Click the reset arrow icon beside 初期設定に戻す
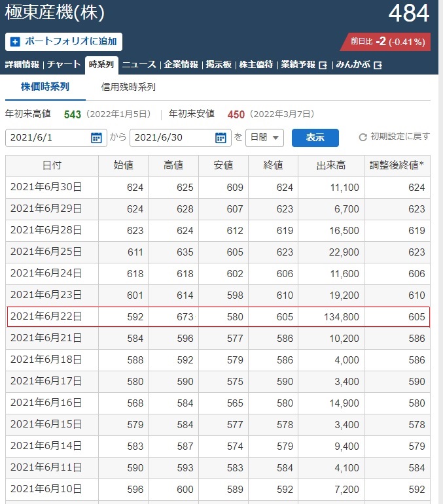This screenshot has width=443, height=504. [363, 137]
